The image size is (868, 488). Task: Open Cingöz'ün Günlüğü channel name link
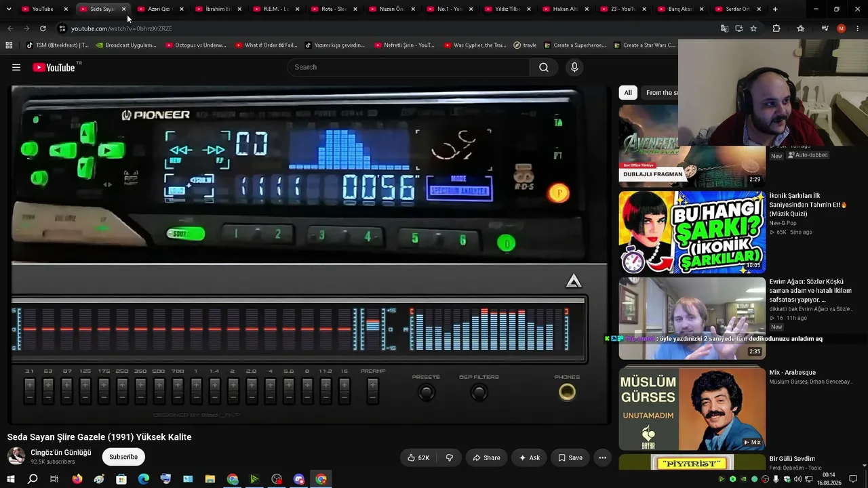[x=61, y=452]
